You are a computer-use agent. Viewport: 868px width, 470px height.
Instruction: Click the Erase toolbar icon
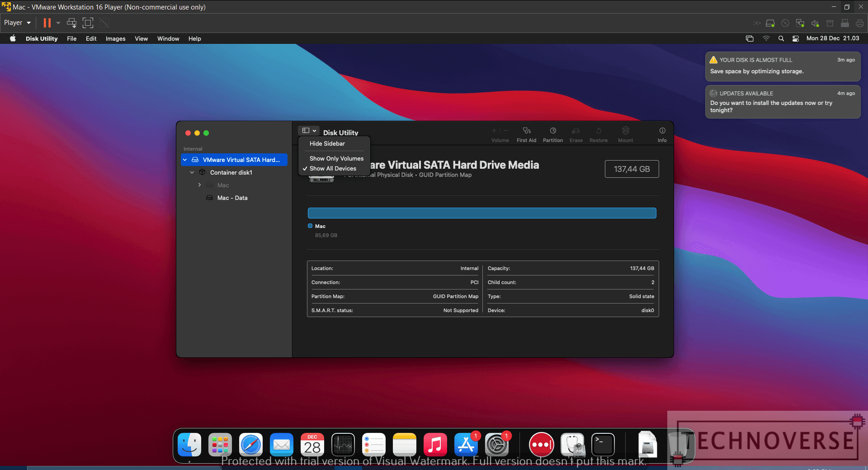tap(576, 131)
